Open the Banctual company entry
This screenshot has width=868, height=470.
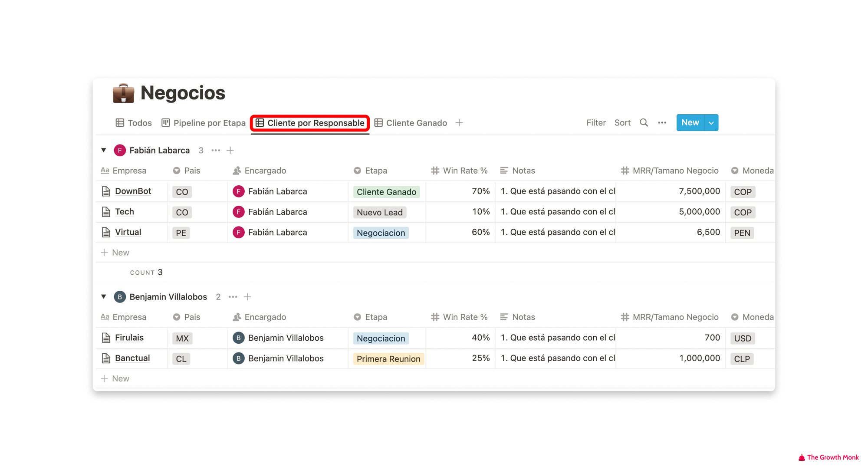click(x=132, y=358)
